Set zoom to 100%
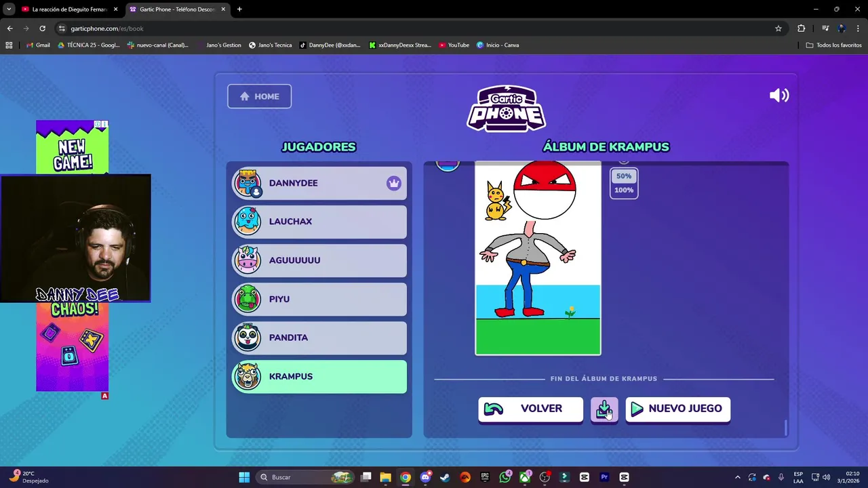Image resolution: width=868 pixels, height=488 pixels. [x=624, y=190]
